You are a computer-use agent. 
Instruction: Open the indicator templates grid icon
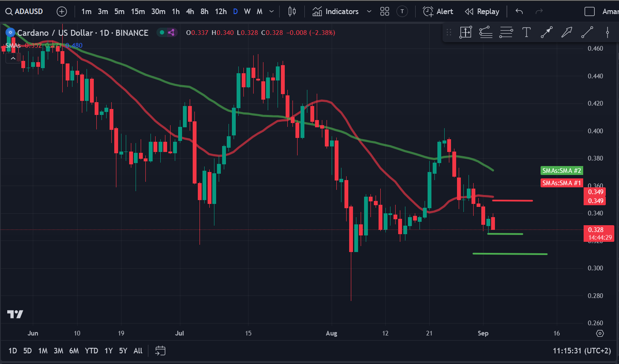pos(385,11)
